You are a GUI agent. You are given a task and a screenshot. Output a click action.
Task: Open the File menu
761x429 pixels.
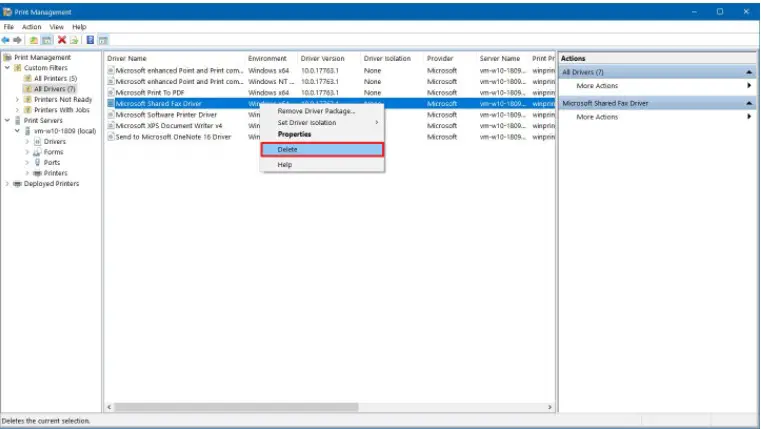click(9, 27)
